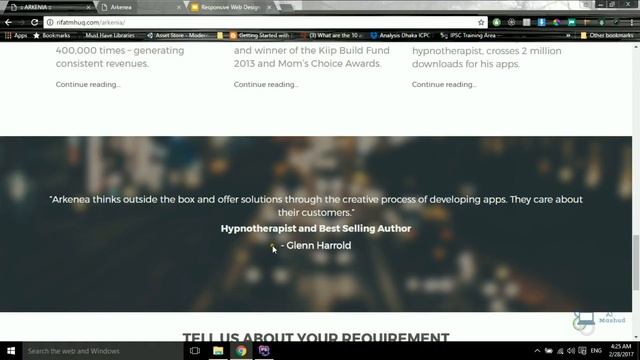This screenshot has height=360, width=640.
Task: Open Continue reading under Kiip Build Fund article
Action: 266,84
